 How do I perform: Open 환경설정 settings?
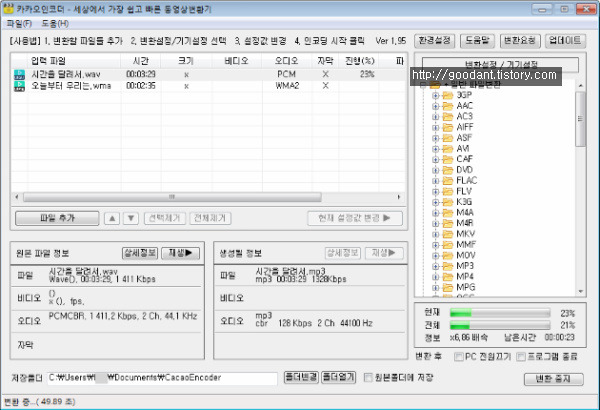click(x=434, y=41)
